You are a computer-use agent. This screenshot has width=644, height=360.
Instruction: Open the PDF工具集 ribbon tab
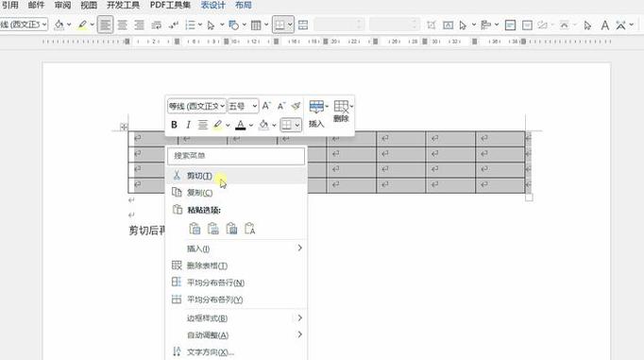pyautogui.click(x=170, y=6)
